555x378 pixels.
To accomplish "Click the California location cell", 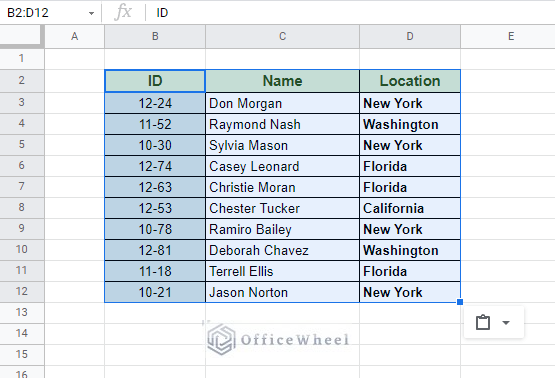I will (x=410, y=208).
